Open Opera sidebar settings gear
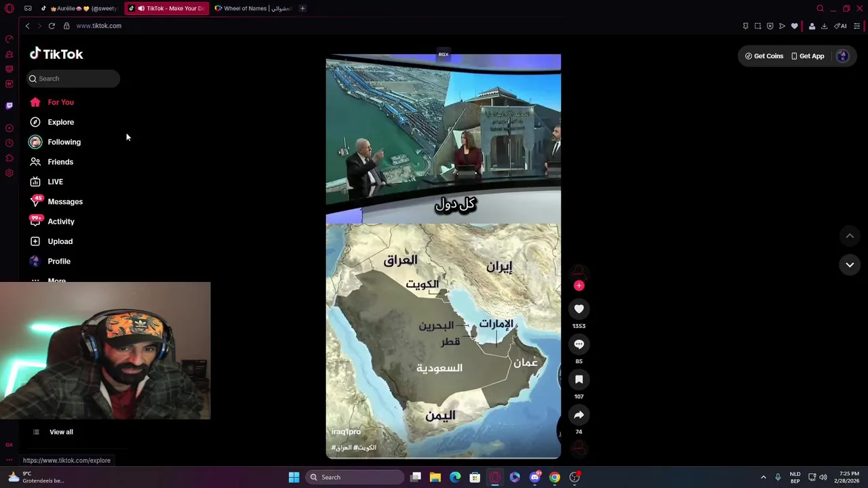Image resolution: width=868 pixels, height=488 pixels. tap(9, 173)
